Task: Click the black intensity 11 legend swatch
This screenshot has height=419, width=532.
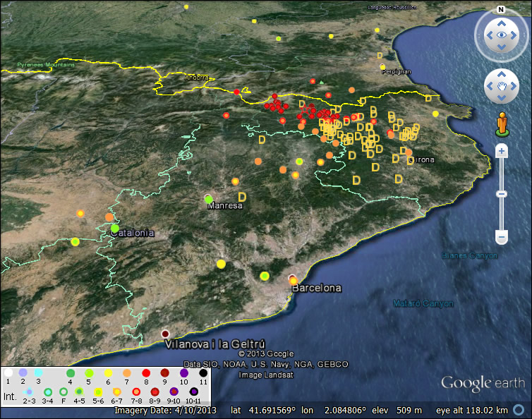Action: (203, 372)
